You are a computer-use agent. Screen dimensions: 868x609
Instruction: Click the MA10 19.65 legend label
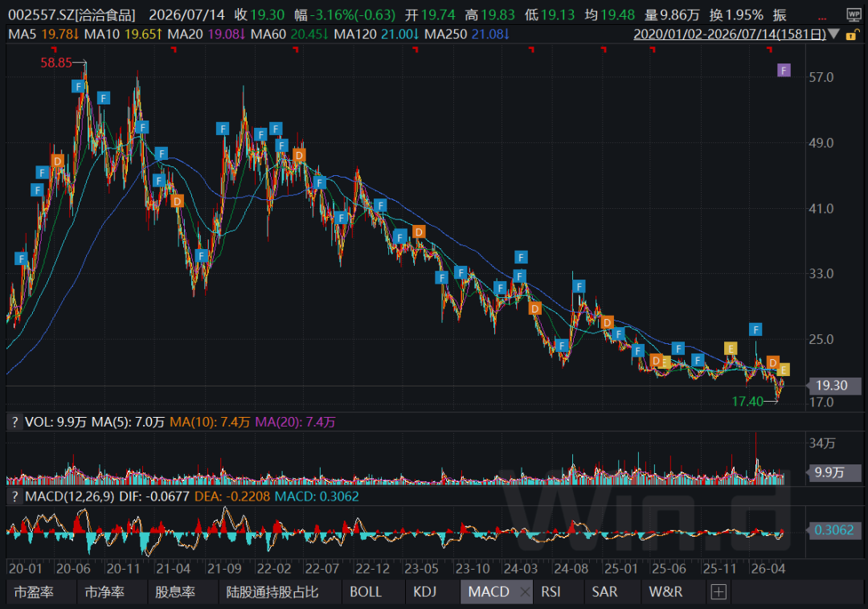123,35
